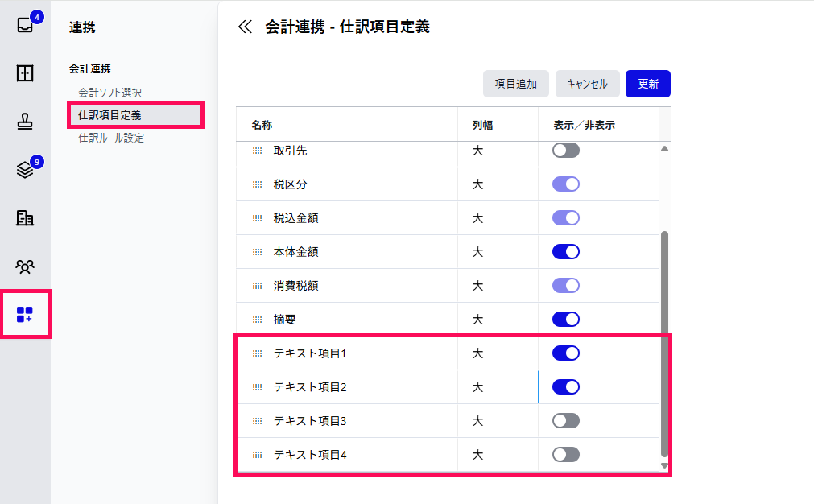
Task: Grab the drag handle for テキスト項目4 row
Action: pyautogui.click(x=258, y=455)
